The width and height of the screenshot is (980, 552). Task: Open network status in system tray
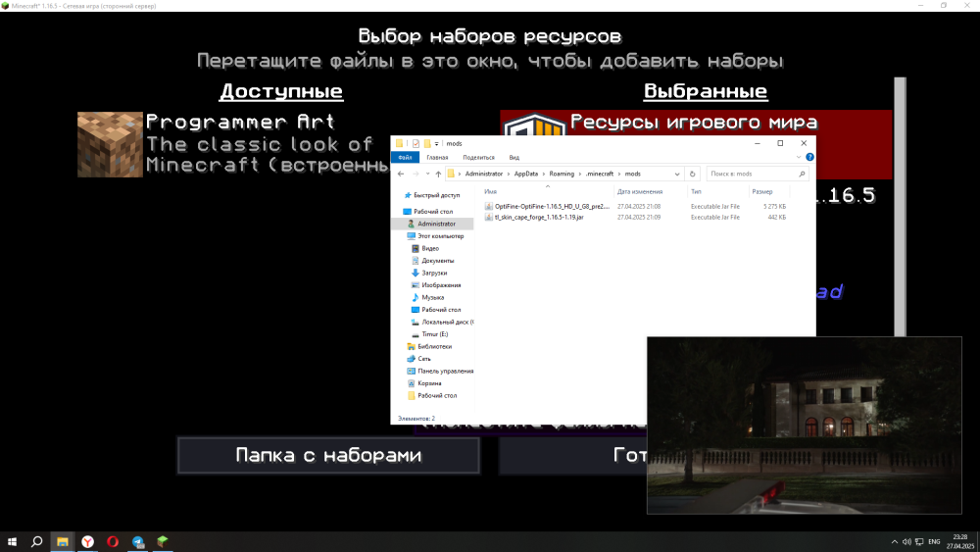pos(919,541)
